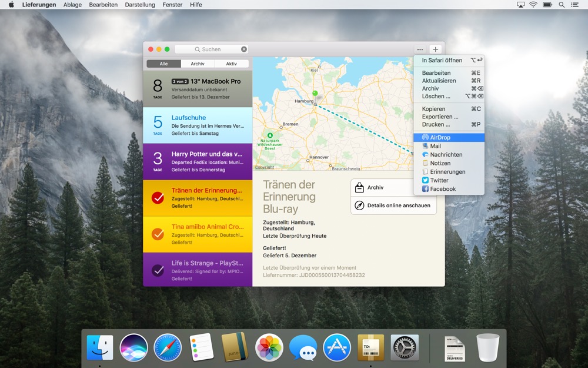Click the compass icon for online details
Image resolution: width=588 pixels, height=368 pixels.
point(359,205)
